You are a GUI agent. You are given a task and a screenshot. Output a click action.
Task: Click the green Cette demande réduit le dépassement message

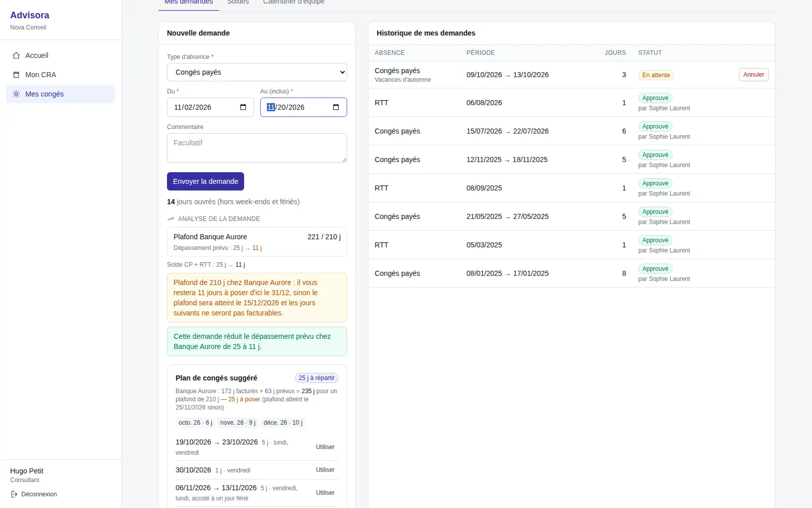pos(257,341)
